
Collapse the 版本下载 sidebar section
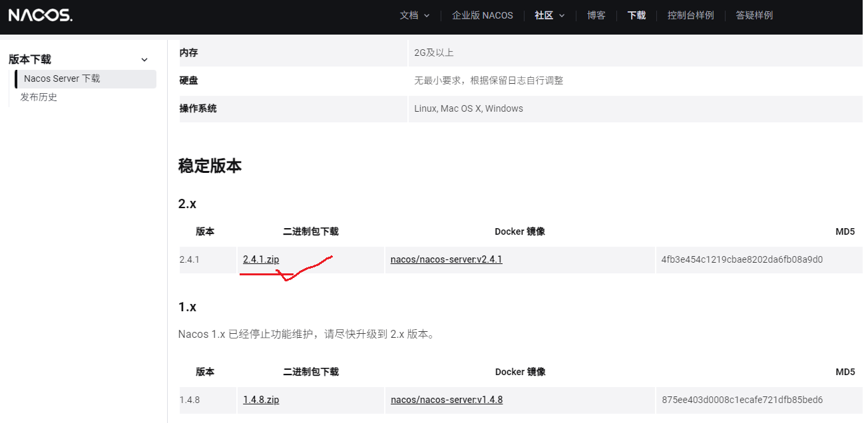[x=144, y=60]
